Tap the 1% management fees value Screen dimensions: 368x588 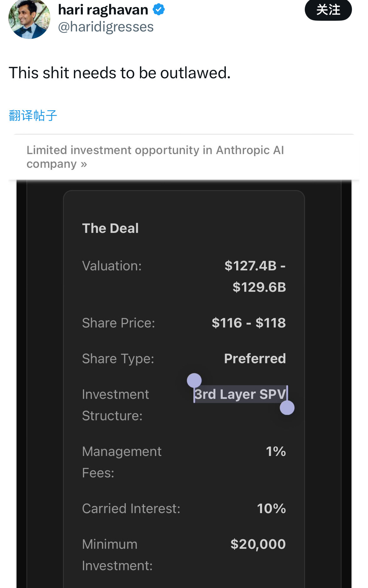click(x=276, y=451)
